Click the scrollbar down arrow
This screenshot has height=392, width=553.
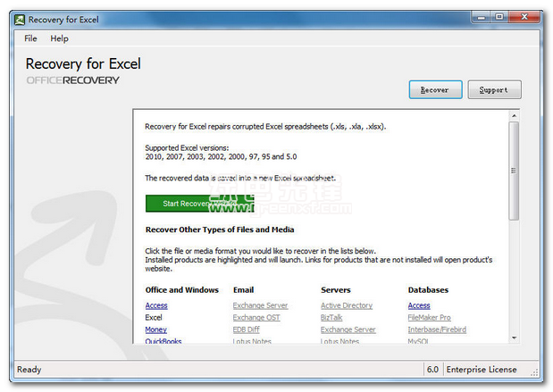coord(514,338)
